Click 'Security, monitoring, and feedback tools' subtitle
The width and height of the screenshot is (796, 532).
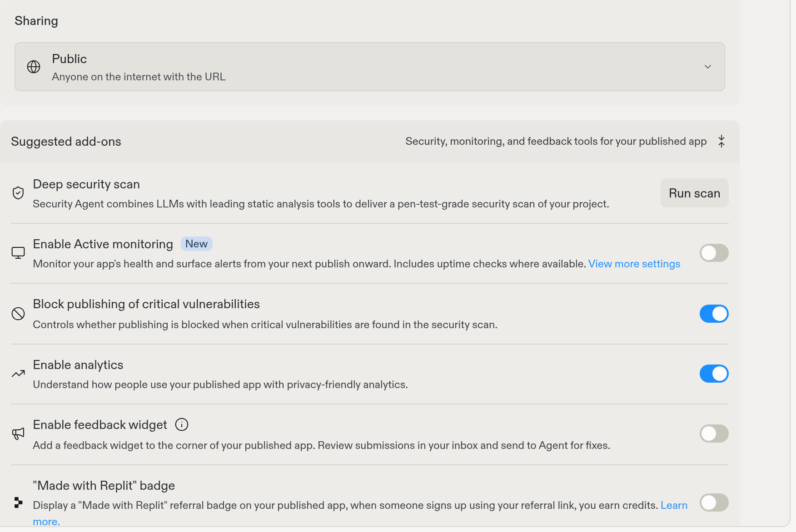tap(556, 141)
